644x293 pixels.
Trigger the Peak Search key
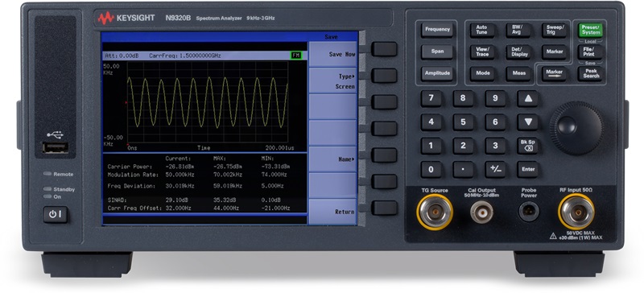(x=591, y=73)
